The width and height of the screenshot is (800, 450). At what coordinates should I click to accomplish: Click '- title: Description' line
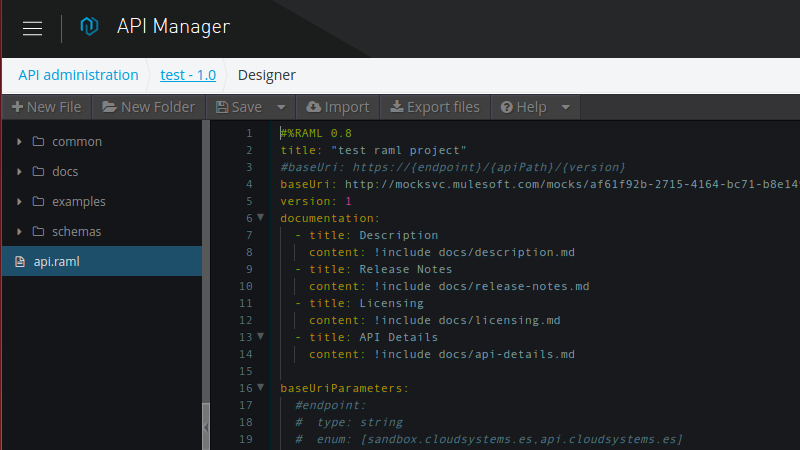coord(366,235)
